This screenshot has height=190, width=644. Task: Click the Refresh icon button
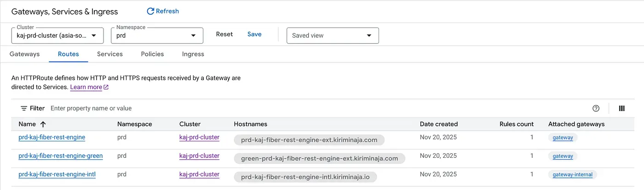150,11
